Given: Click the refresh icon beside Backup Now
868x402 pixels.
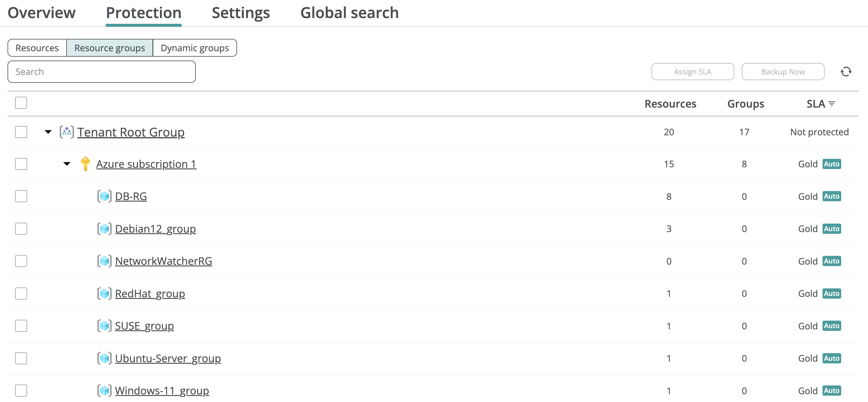Looking at the screenshot, I should [x=846, y=71].
